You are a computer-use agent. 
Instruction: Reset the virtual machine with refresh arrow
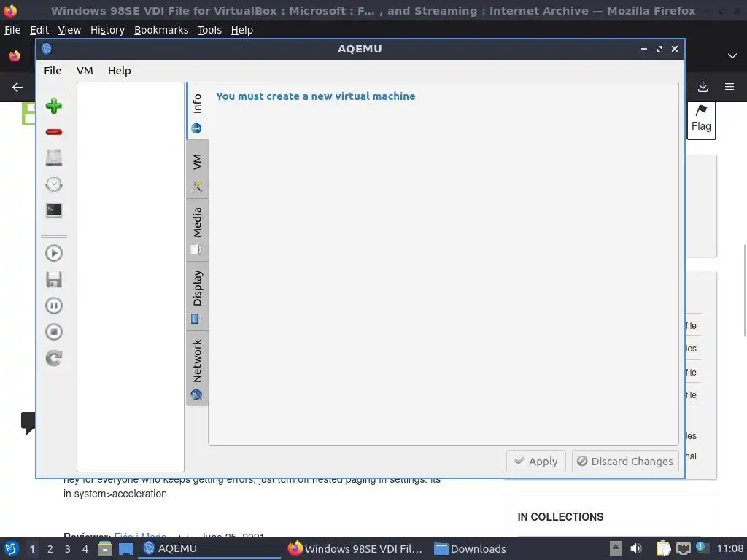tap(54, 358)
